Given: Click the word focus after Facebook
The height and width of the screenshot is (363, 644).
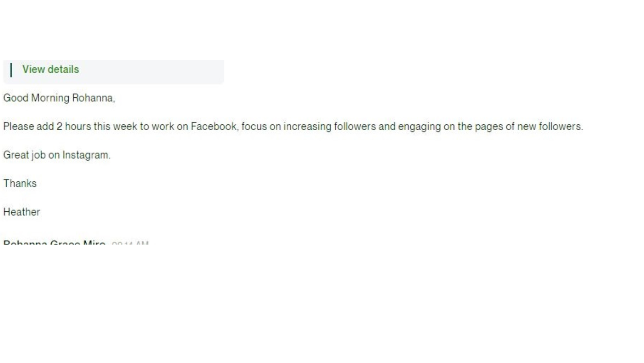Looking at the screenshot, I should coord(254,127).
